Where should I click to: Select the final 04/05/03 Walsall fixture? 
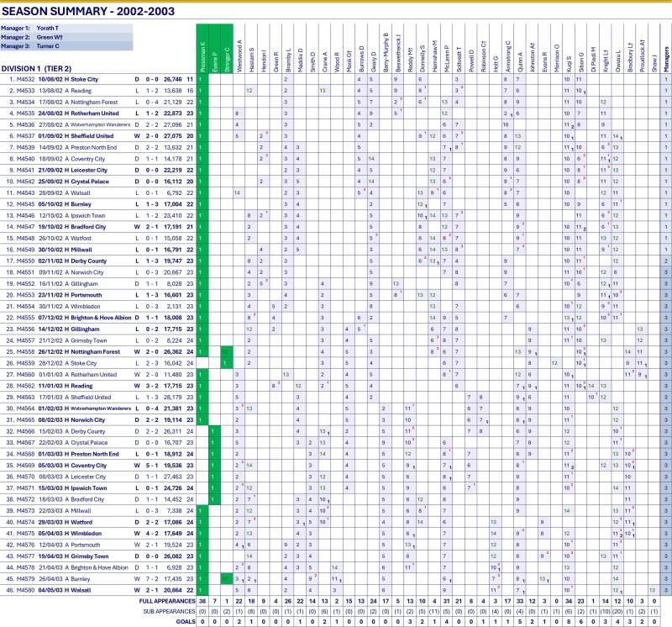[98, 590]
